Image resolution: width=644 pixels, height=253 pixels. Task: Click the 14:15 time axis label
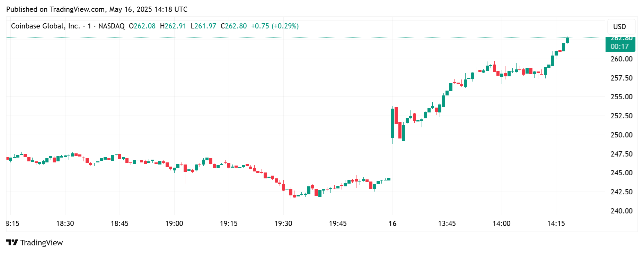(556, 224)
